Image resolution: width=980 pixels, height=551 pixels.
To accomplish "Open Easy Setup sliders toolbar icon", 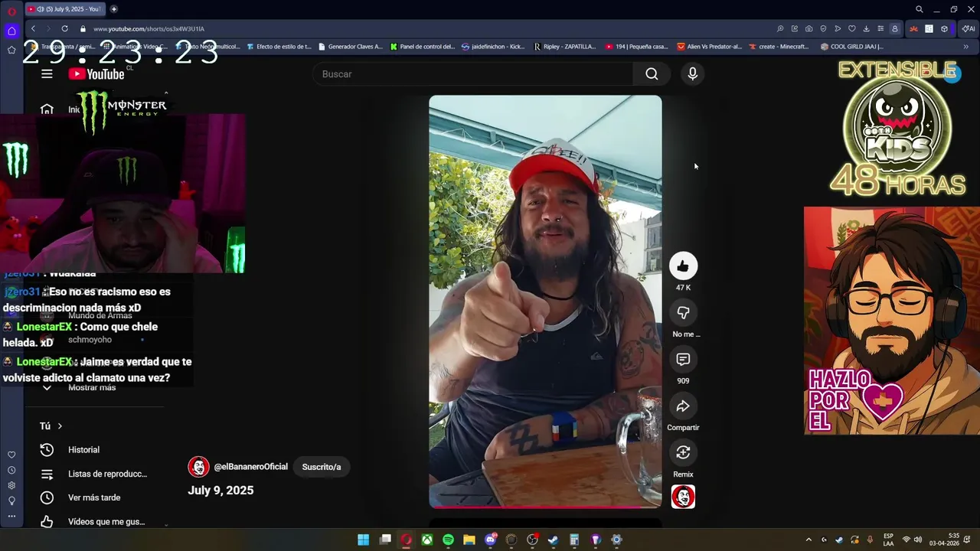I will point(880,28).
